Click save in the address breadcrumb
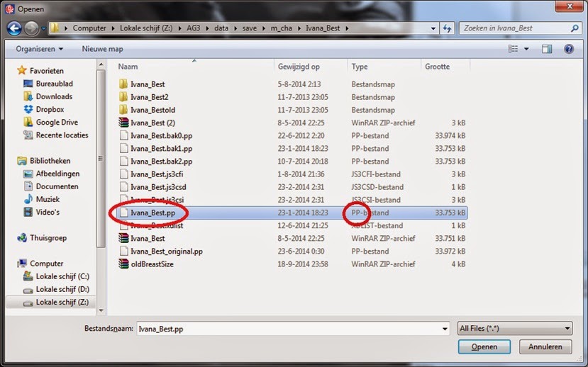The image size is (588, 367). click(x=250, y=28)
